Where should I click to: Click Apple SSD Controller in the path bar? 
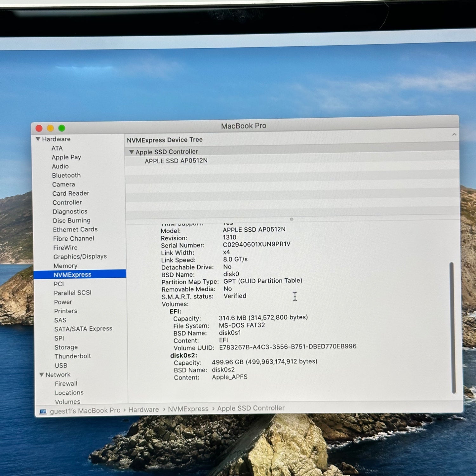click(251, 408)
